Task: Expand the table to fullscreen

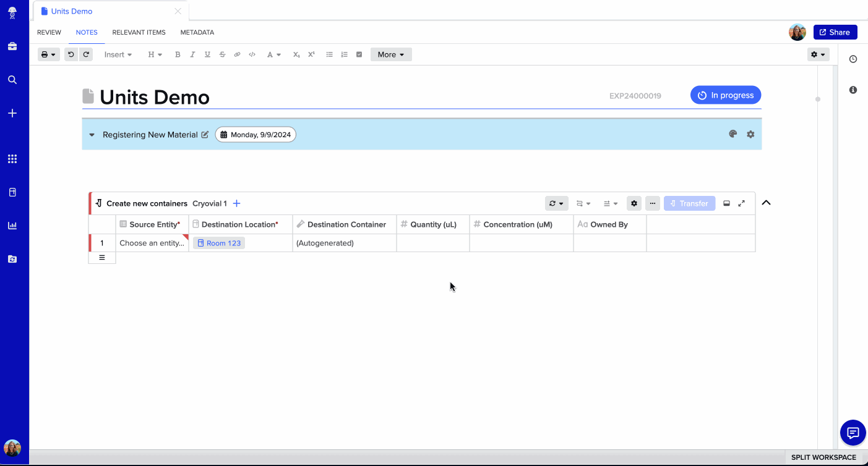Action: coord(742,203)
